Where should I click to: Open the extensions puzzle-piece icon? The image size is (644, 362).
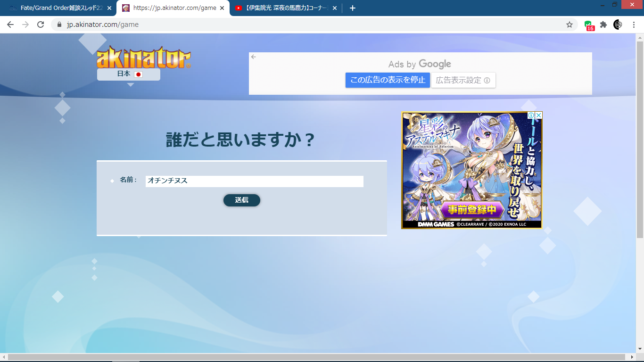pos(603,25)
